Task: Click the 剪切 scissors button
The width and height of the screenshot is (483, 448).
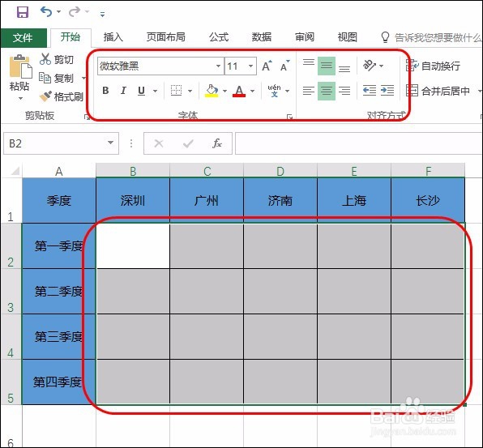Action: [x=57, y=59]
